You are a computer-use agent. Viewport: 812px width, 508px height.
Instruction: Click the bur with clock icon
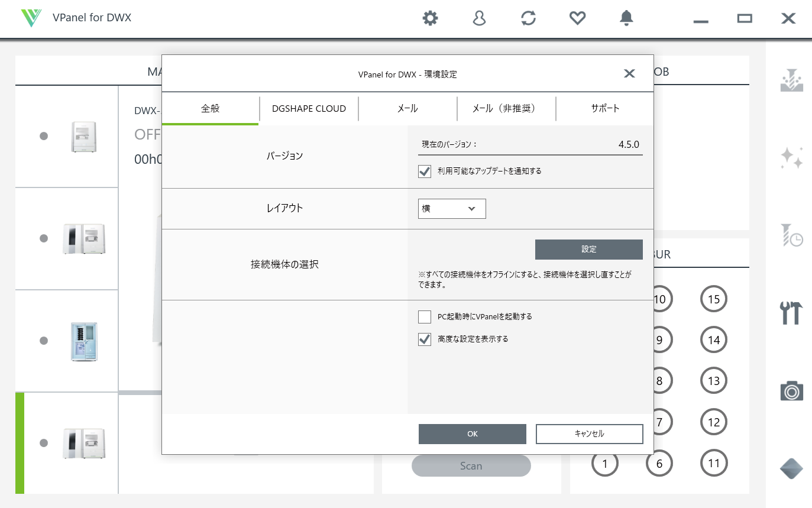point(791,235)
